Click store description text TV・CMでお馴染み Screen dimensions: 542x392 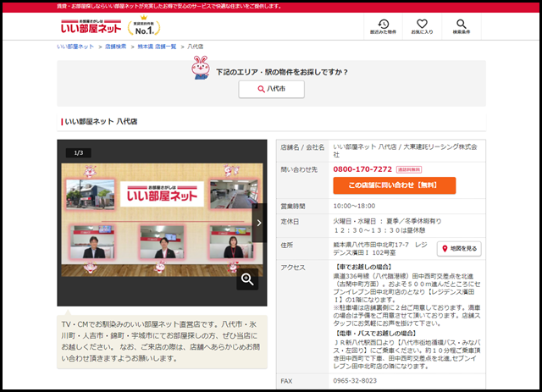(161, 341)
